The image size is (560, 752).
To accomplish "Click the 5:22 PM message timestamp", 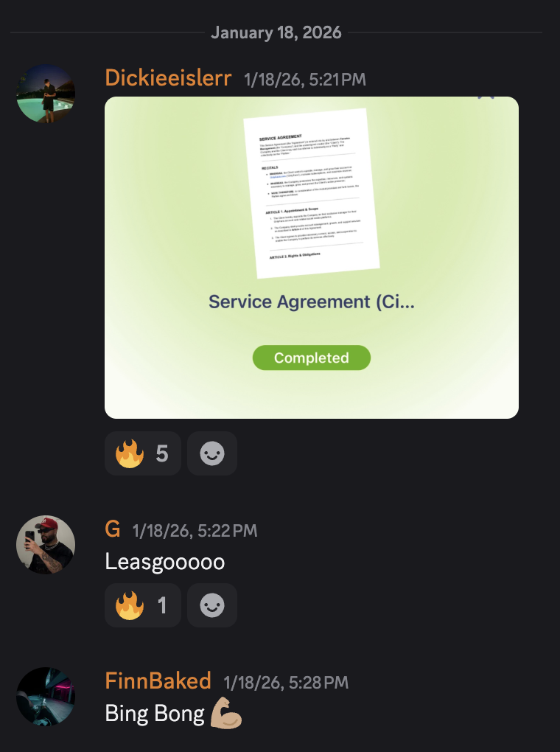I will tap(195, 531).
